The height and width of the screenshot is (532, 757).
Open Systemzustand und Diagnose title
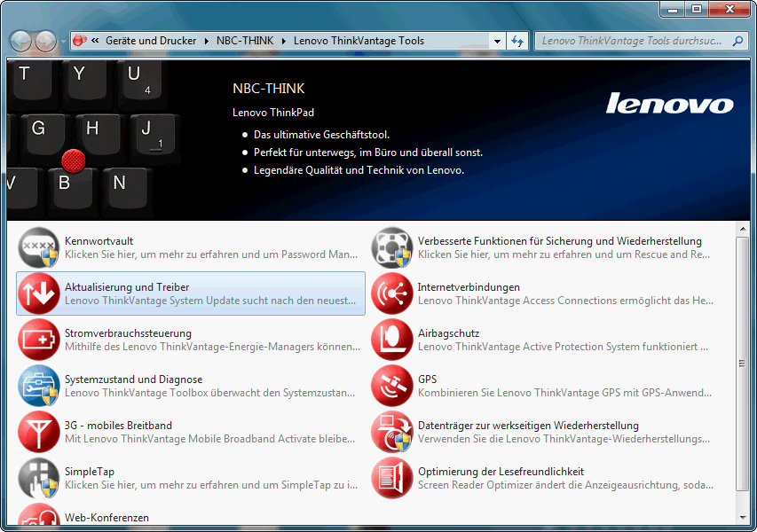point(134,379)
